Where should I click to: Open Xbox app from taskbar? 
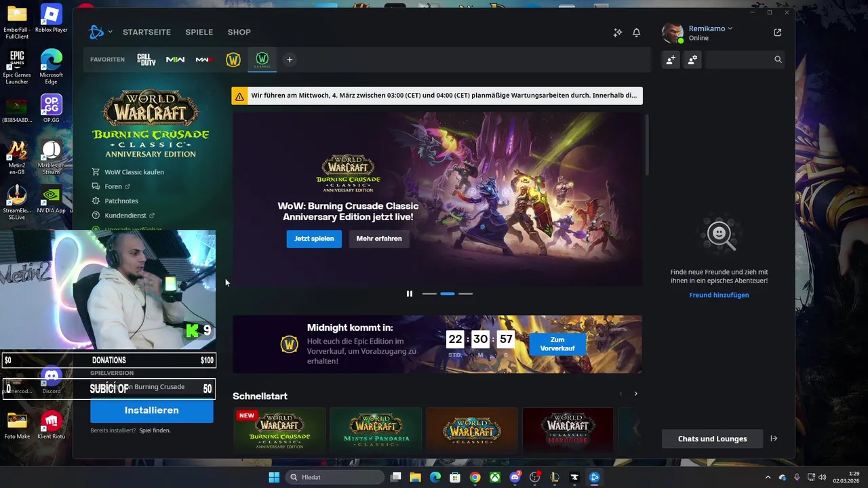tap(494, 477)
